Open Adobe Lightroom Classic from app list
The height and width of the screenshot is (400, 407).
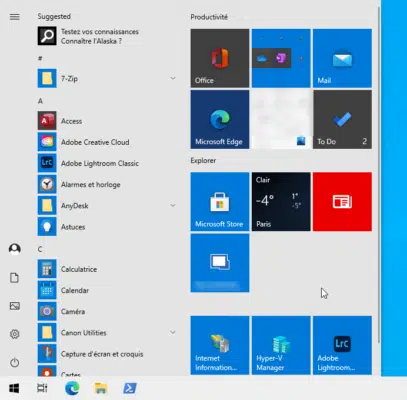pyautogui.click(x=107, y=163)
